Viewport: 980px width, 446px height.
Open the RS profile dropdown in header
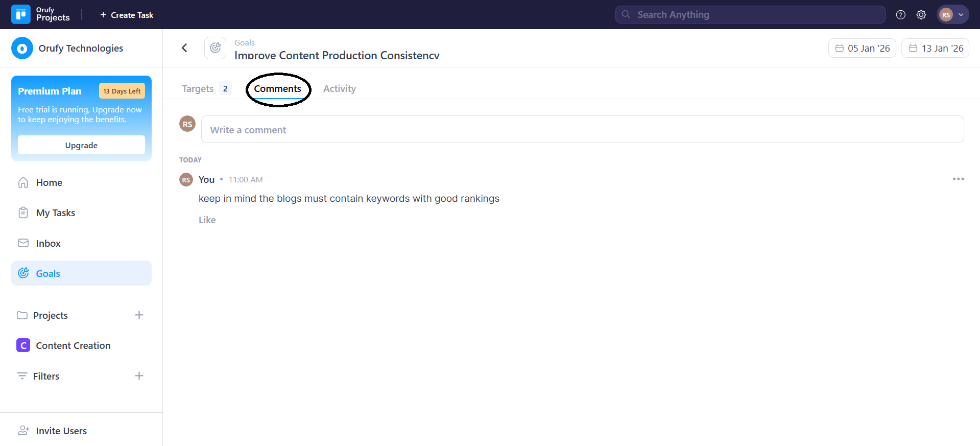tap(952, 15)
